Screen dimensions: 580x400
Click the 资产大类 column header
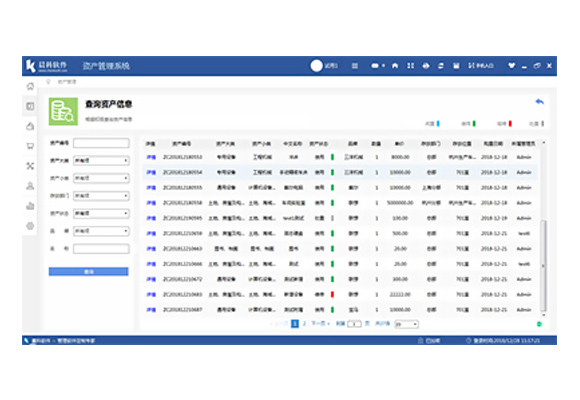coord(226,144)
